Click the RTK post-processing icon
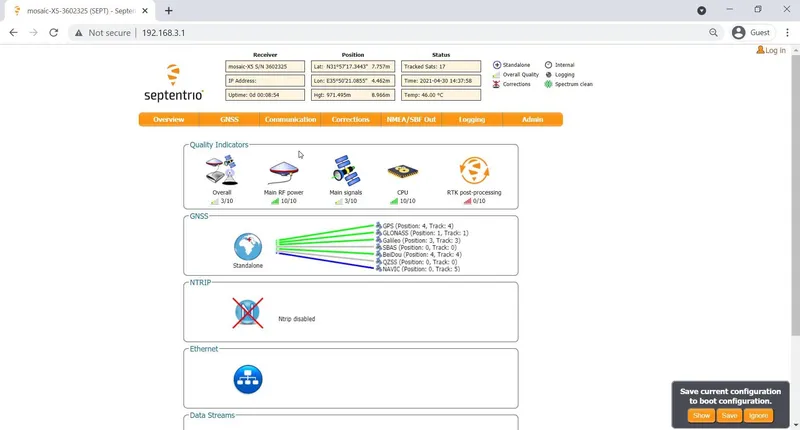This screenshot has width=800, height=430. 473,171
